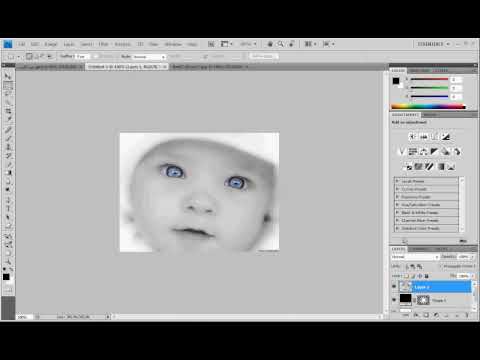Viewport: 480px width, 360px height.
Task: Switch to the Channels tab
Action: coord(419,249)
